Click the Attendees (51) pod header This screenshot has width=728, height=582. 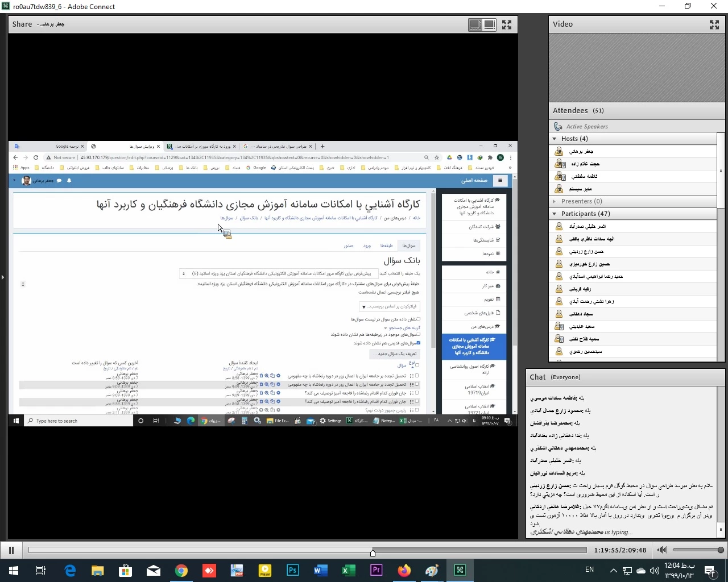click(578, 110)
